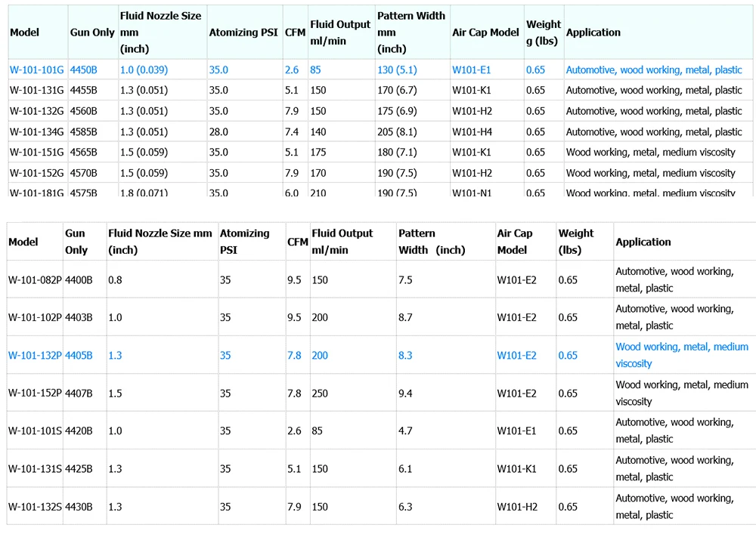Screen dimensions: 756x534
Task: Click the W-101-101S model cell
Action: tap(35, 431)
